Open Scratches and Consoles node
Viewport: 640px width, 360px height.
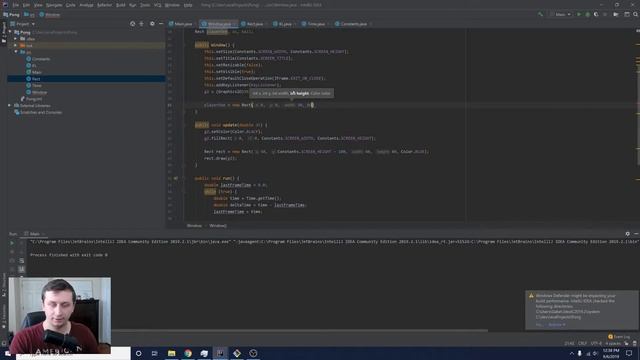point(38,112)
